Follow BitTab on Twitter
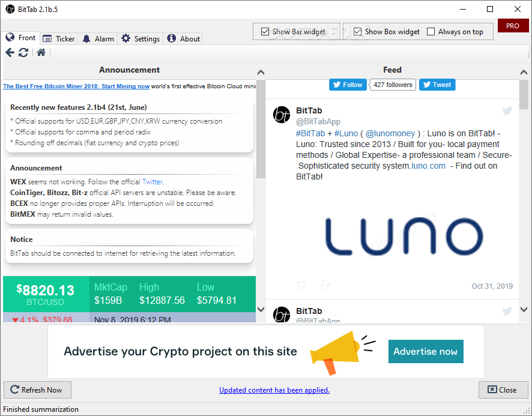The height and width of the screenshot is (416, 532). (x=348, y=85)
